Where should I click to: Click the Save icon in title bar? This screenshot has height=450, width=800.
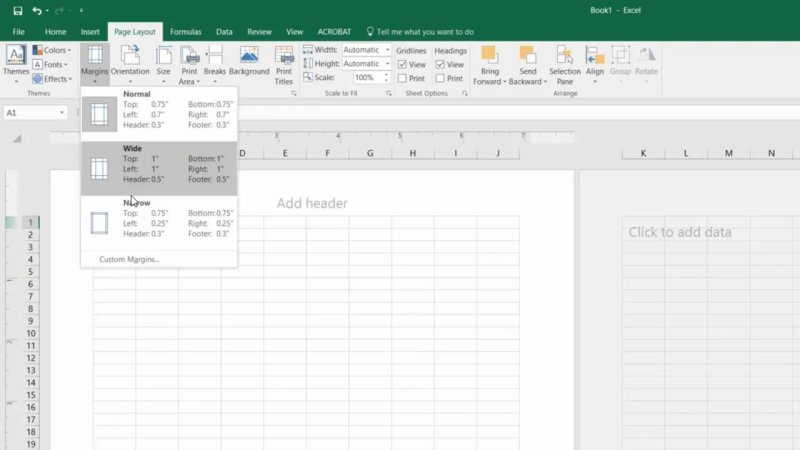tap(17, 10)
